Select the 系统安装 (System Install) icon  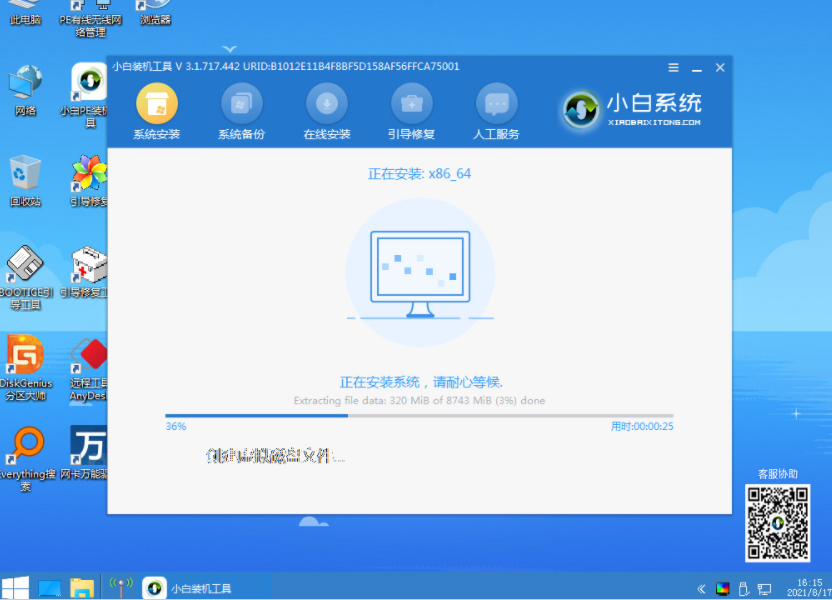click(156, 108)
